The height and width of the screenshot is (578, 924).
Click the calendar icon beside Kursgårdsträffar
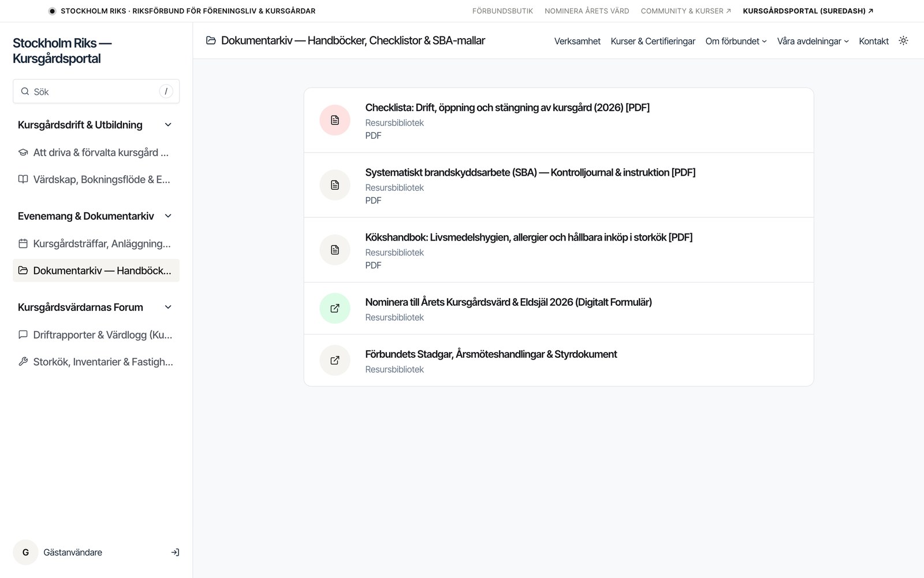(23, 243)
